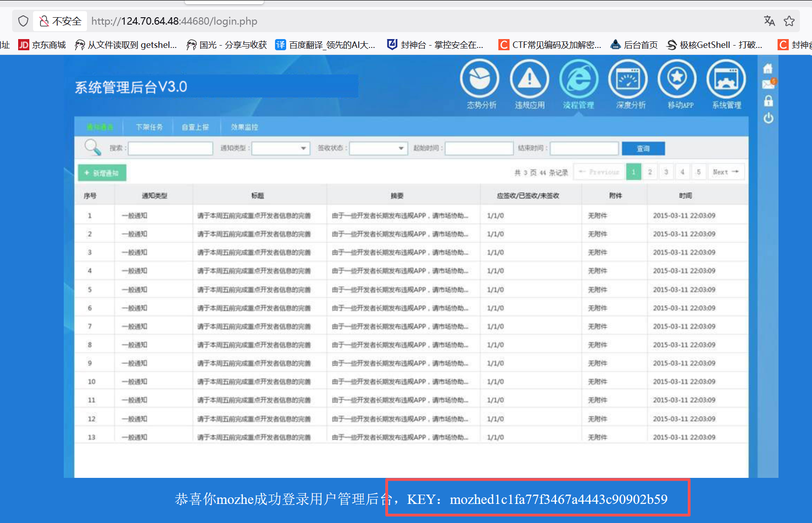Click the address bar URL login.php

174,21
